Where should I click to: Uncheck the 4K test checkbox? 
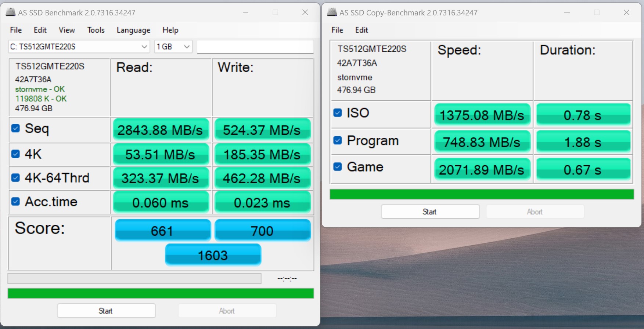pos(15,154)
